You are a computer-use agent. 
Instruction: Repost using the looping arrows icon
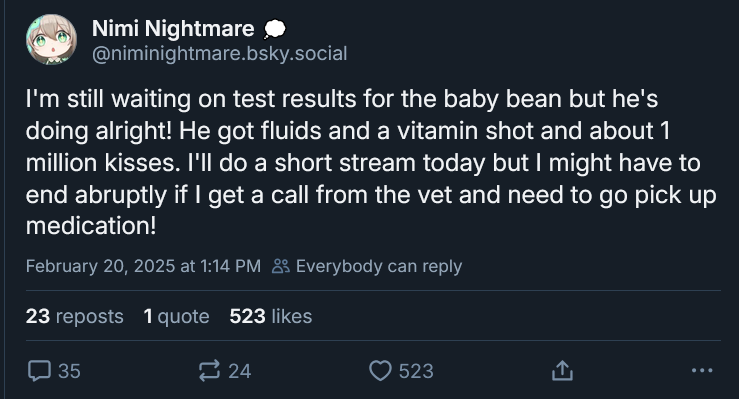(x=209, y=371)
